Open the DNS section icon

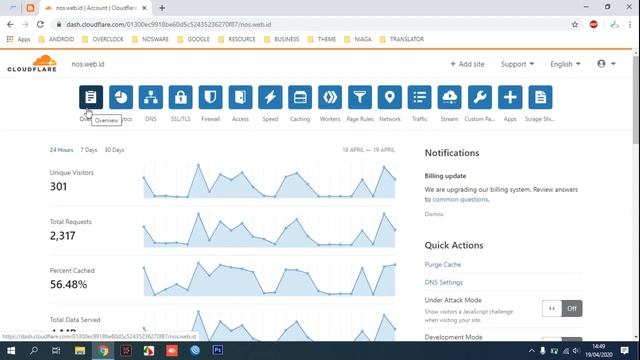151,97
